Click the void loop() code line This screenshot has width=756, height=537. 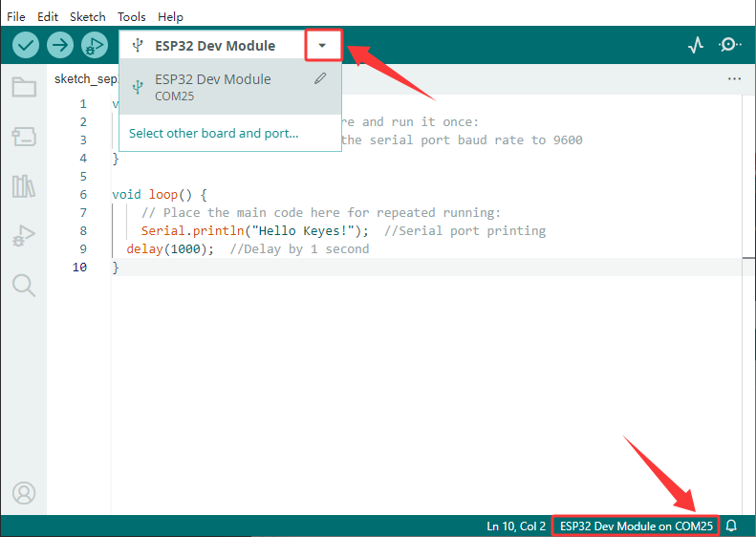tap(160, 194)
